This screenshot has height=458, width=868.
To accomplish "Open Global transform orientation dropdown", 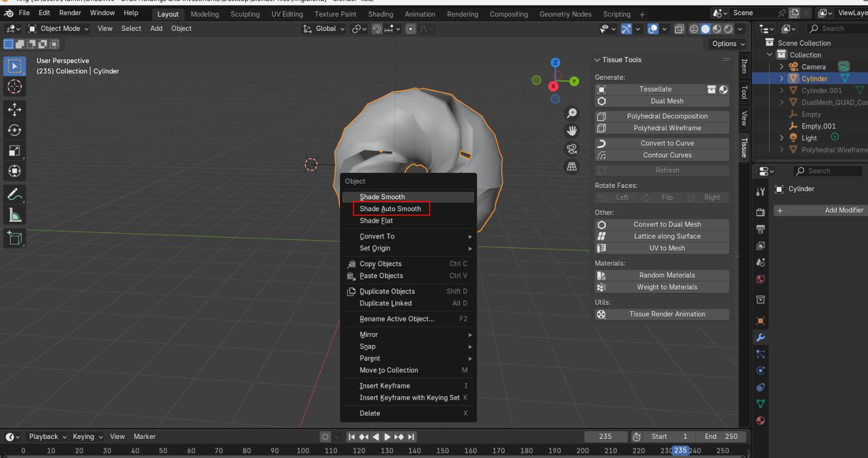I will 324,29.
